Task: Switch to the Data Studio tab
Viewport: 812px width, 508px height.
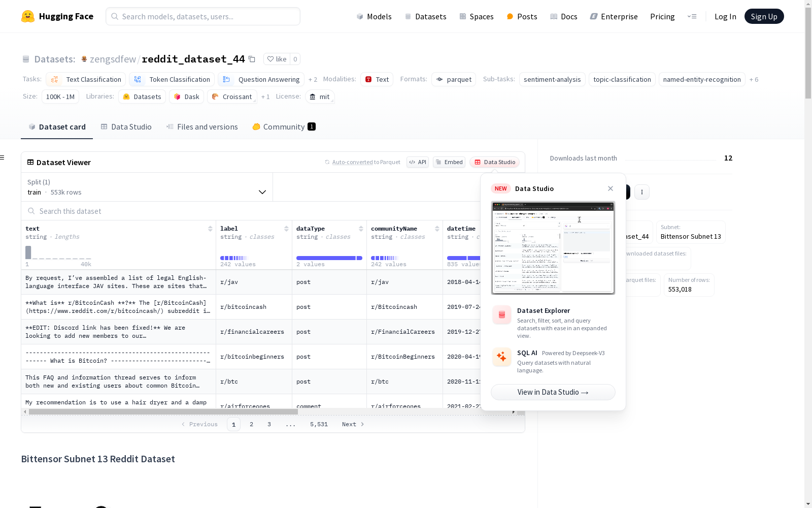Action: (x=126, y=127)
